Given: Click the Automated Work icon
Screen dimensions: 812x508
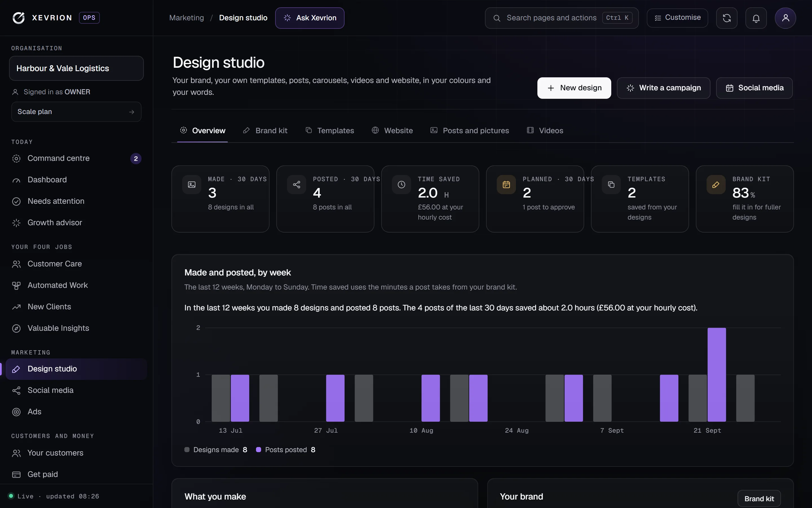Looking at the screenshot, I should click(16, 286).
